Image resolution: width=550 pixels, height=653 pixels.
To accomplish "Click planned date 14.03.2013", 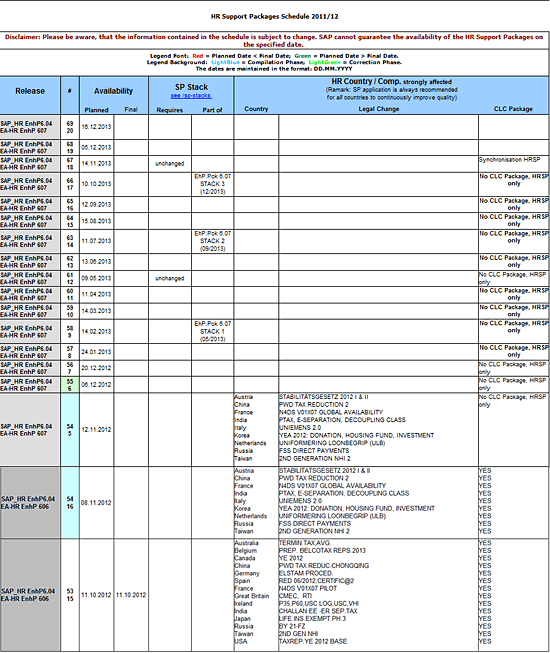I will pyautogui.click(x=96, y=311).
